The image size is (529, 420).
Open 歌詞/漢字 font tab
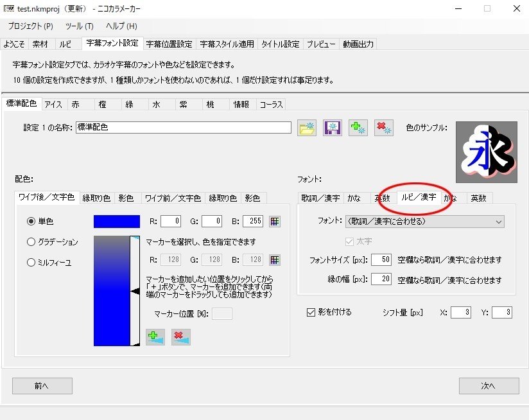pyautogui.click(x=320, y=198)
